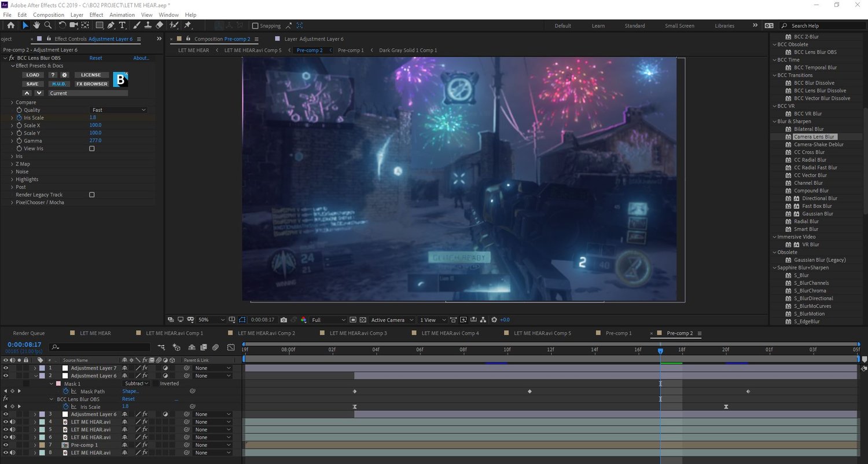
Task: Toggle the View Iris checkbox
Action: click(91, 149)
